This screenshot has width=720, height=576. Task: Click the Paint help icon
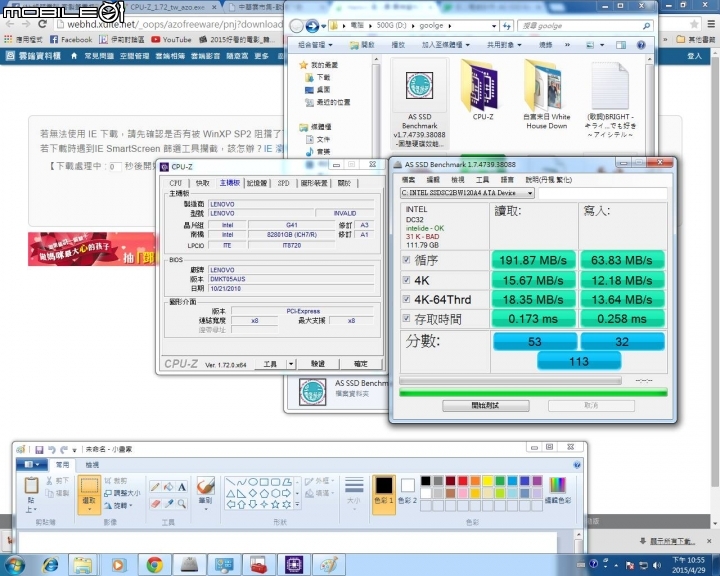point(577,465)
